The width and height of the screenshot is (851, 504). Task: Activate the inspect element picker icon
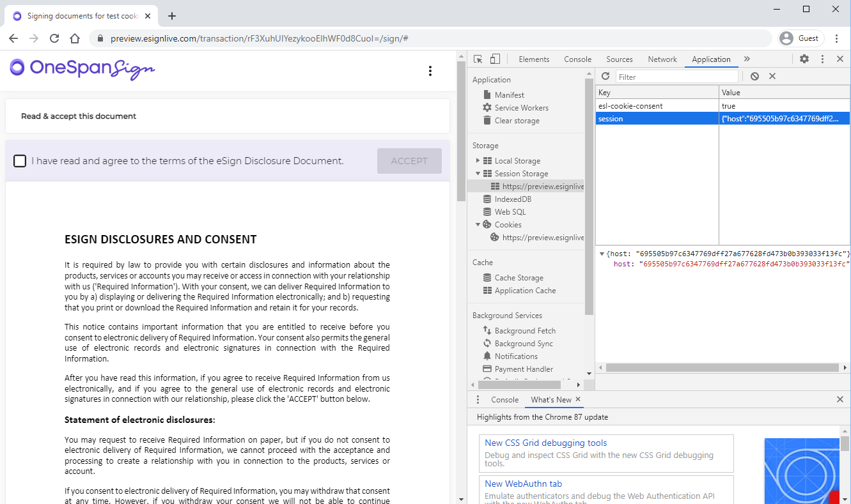478,59
